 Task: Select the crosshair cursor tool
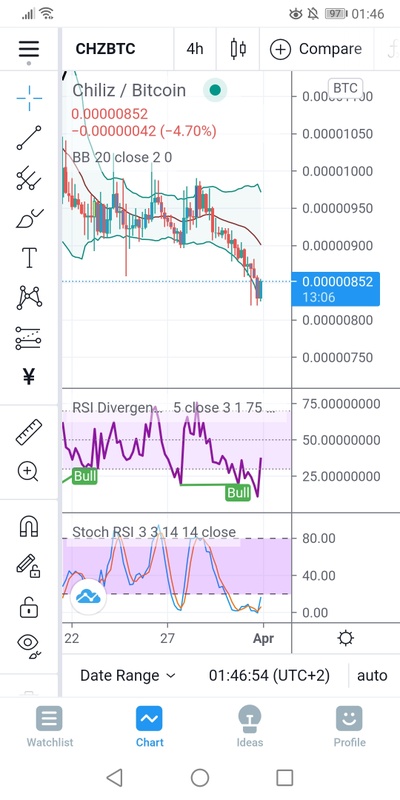click(x=29, y=97)
